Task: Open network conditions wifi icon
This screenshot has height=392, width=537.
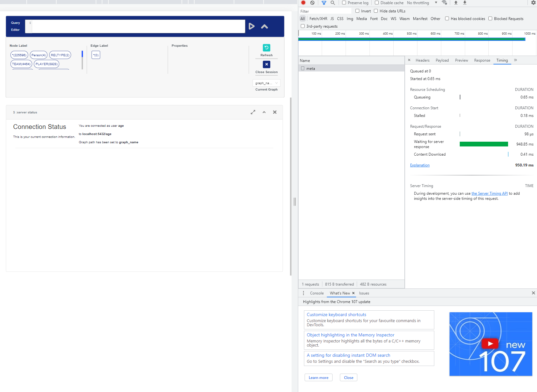Action: click(x=444, y=3)
